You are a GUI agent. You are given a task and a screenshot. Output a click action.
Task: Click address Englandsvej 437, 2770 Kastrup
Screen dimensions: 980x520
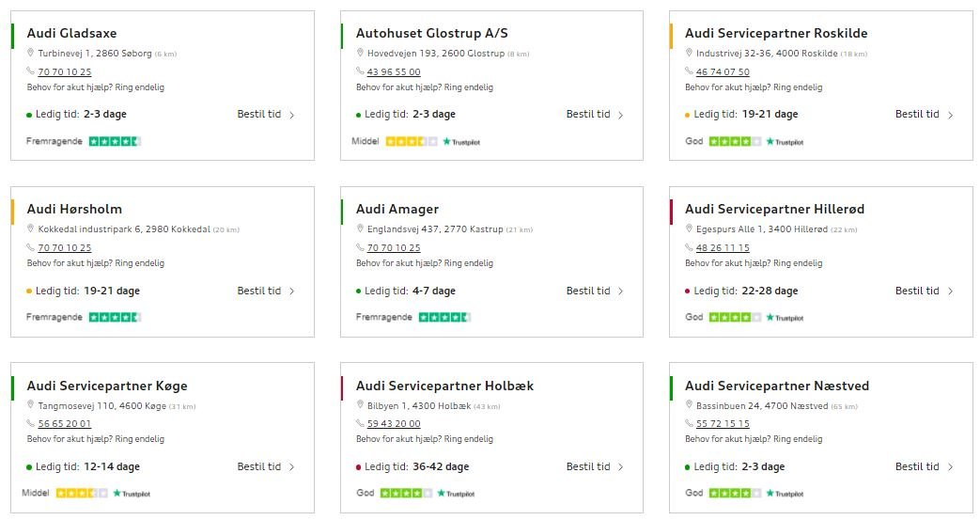(x=435, y=229)
